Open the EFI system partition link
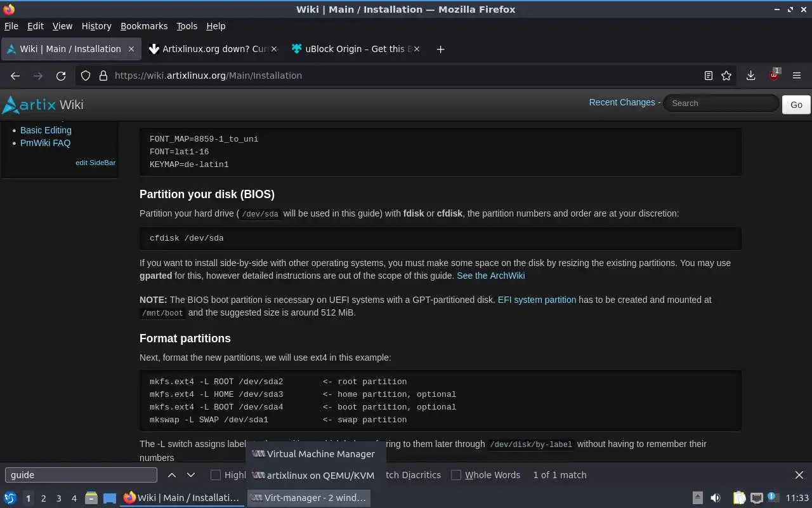 point(537,300)
